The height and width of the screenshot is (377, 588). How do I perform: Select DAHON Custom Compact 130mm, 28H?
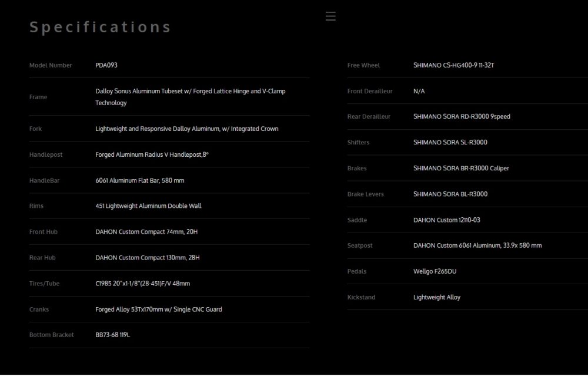coord(148,258)
